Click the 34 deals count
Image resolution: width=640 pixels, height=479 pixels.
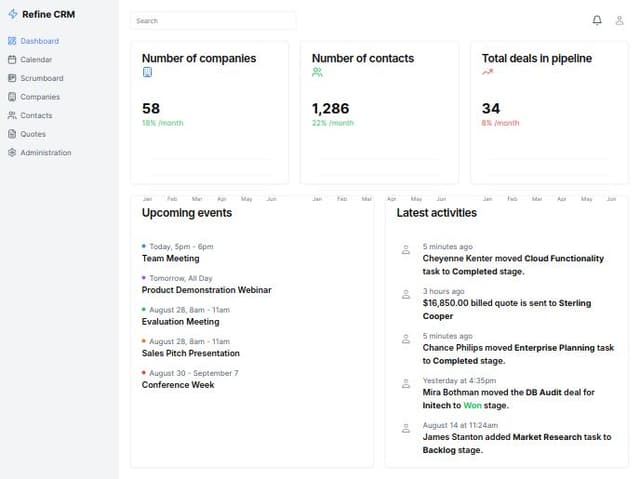point(491,109)
